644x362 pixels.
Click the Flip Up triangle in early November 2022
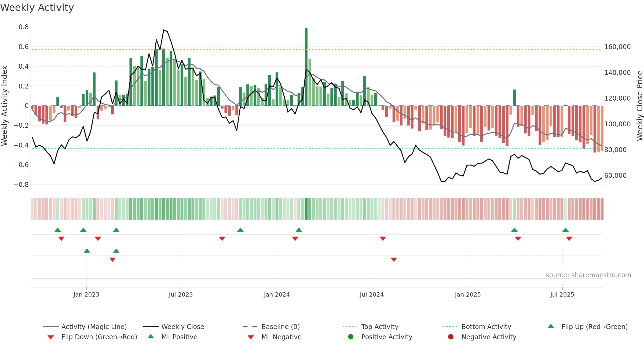point(58,230)
